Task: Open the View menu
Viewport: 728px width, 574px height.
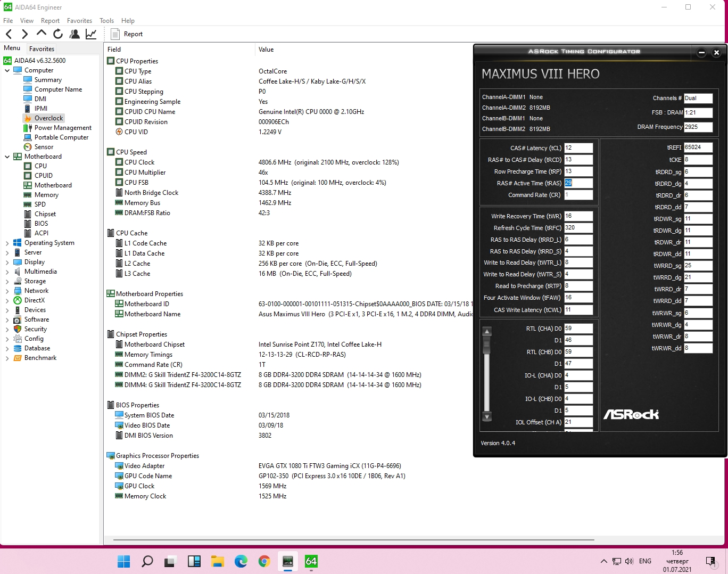Action: coord(27,21)
